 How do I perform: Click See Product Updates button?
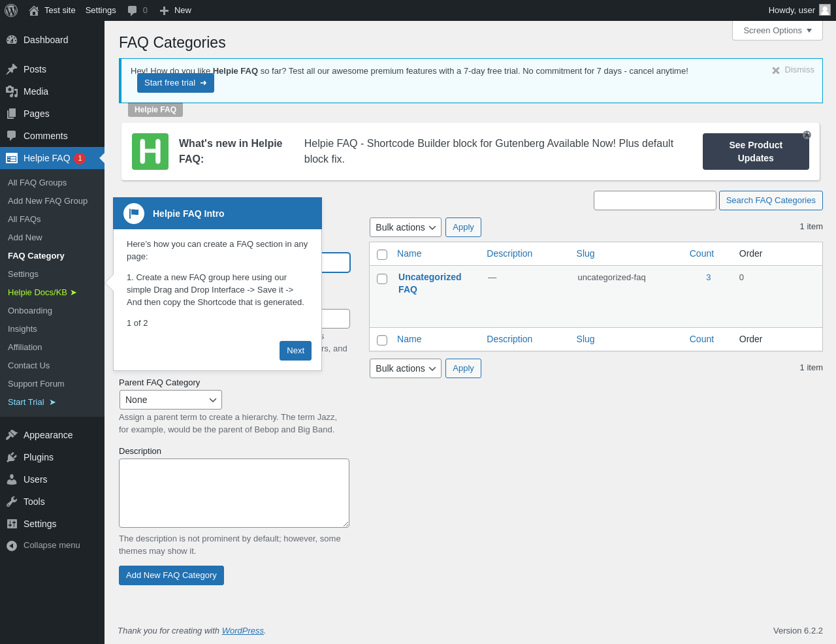(756, 152)
